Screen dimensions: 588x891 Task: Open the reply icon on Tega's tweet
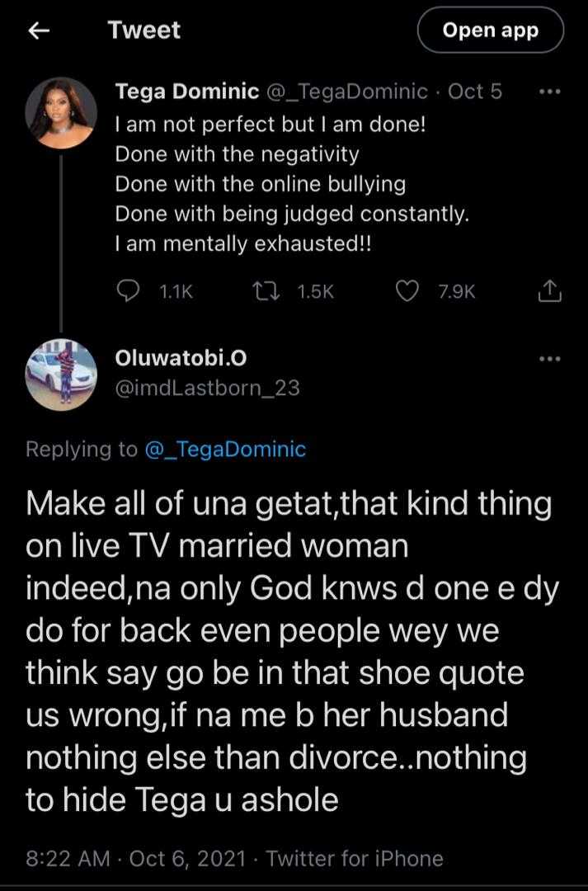[x=128, y=290]
